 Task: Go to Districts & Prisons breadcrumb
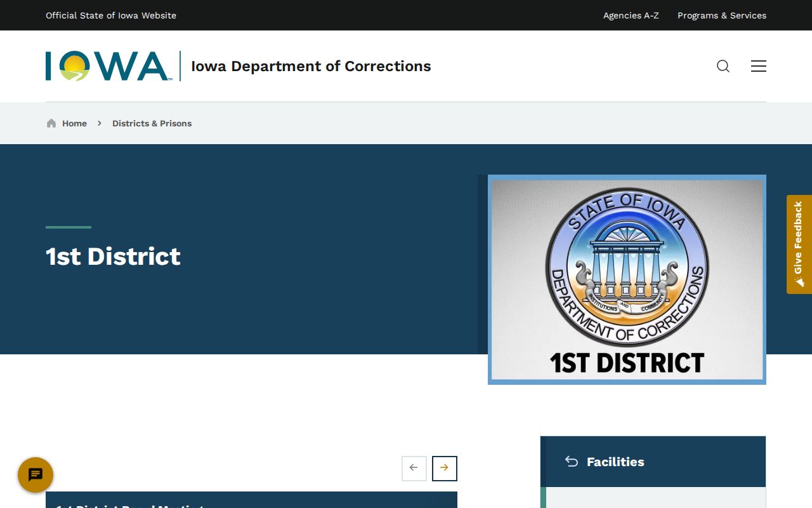[152, 123]
